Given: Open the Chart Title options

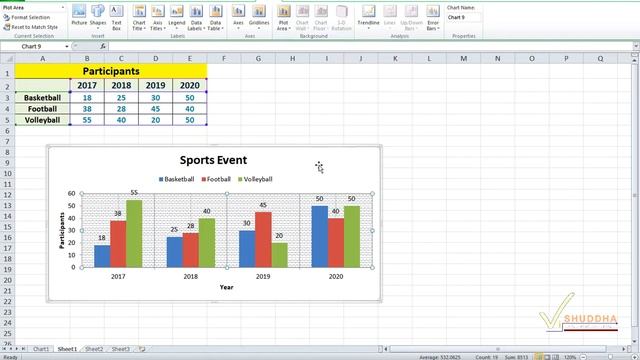Looking at the screenshot, I should [139, 17].
